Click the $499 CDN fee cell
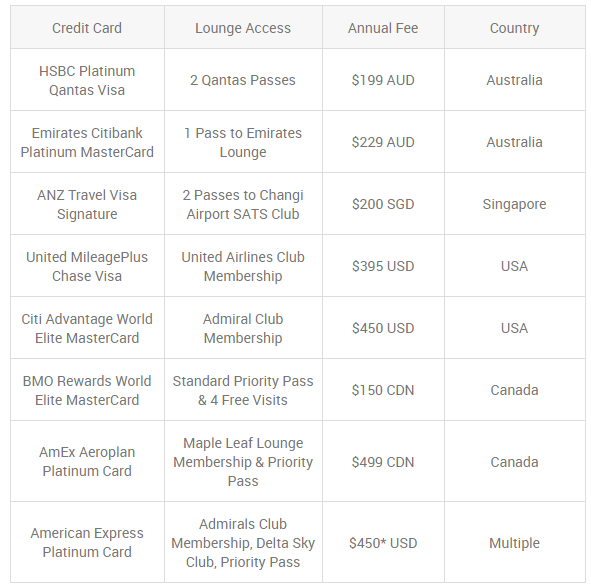This screenshot has height=586, width=591. pyautogui.click(x=383, y=461)
